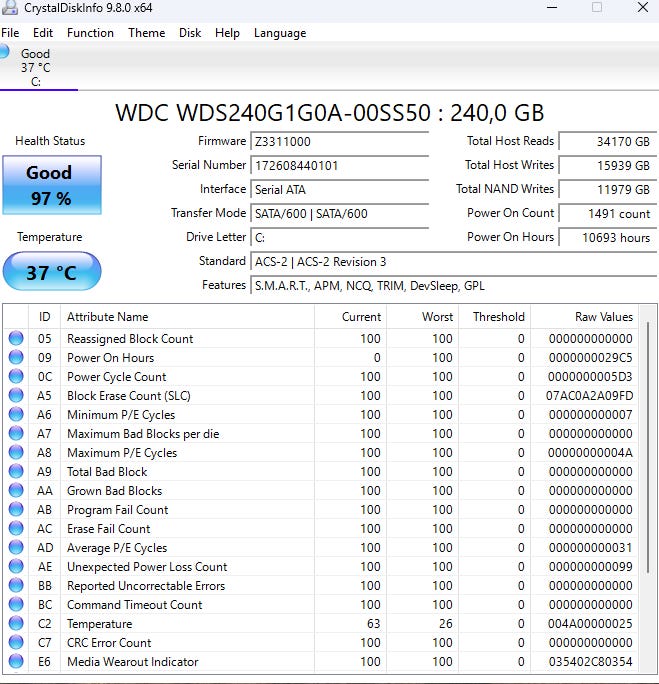Click the Features field listing S.M.A.R.T., APM

pyautogui.click(x=454, y=286)
